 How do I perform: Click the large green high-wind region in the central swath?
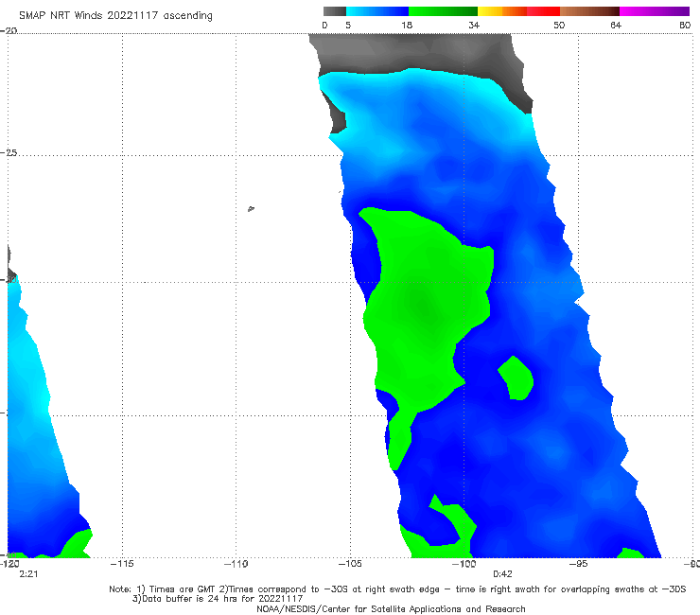pos(424,308)
